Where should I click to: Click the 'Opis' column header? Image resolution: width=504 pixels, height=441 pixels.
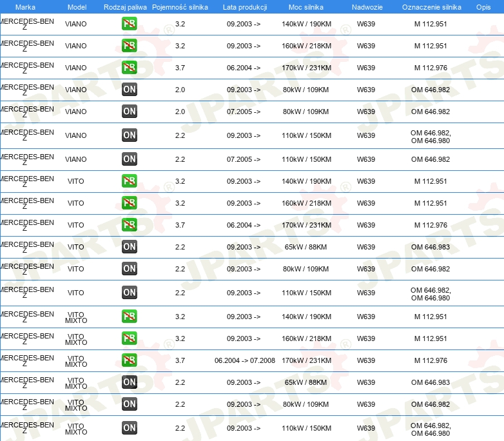tap(483, 7)
